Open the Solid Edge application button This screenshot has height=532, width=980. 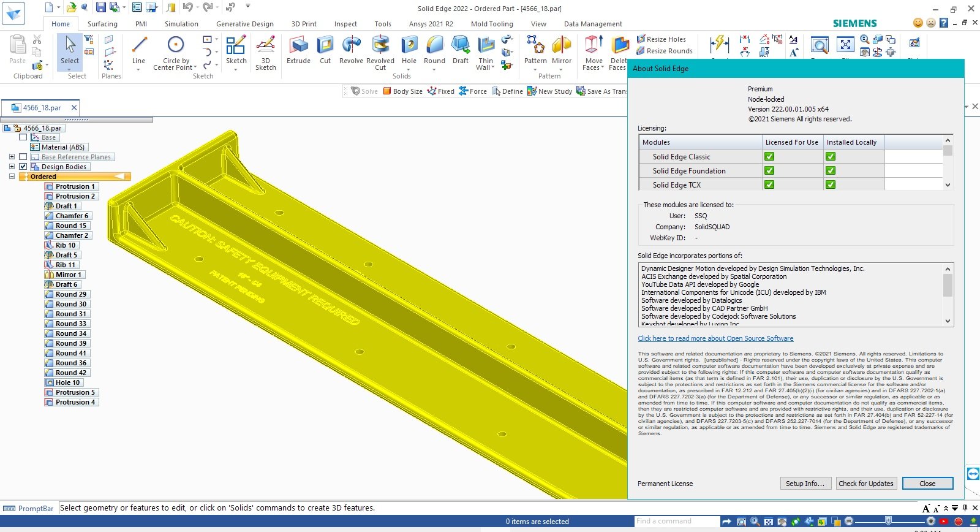[x=13, y=13]
